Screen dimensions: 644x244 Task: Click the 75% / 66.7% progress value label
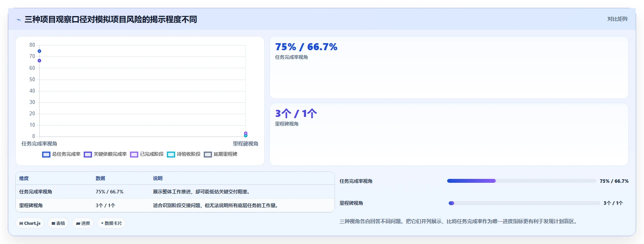[x=614, y=181]
